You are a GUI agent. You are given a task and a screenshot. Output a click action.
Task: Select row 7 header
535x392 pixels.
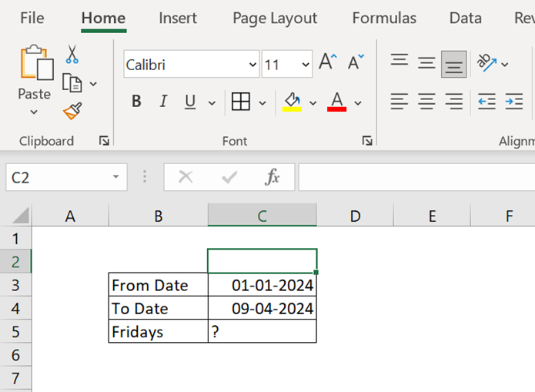pos(15,378)
